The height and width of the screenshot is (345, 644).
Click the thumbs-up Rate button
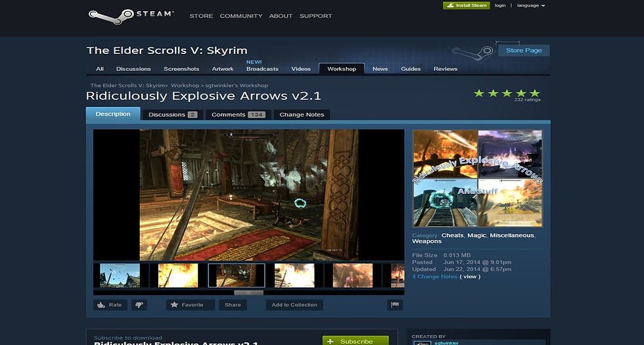pos(110,305)
